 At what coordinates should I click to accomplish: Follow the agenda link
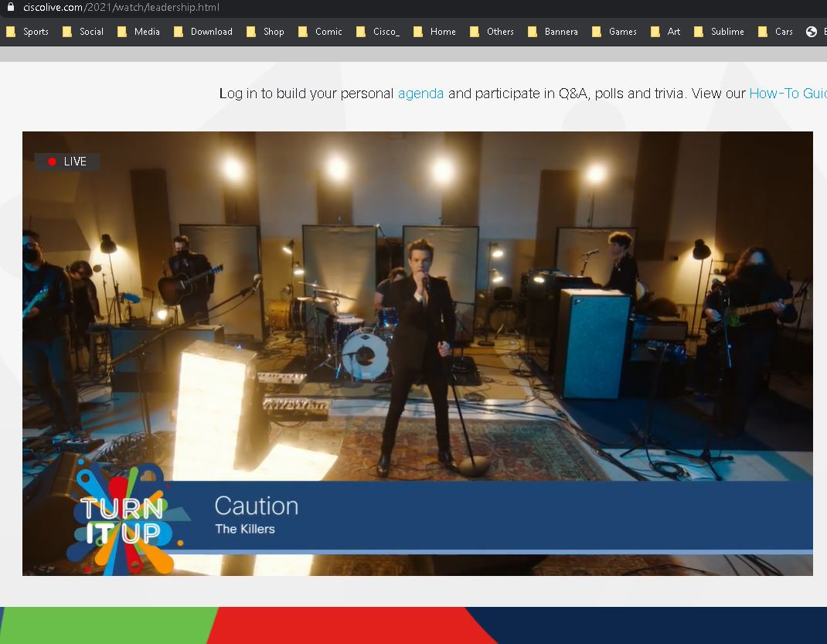point(421,94)
